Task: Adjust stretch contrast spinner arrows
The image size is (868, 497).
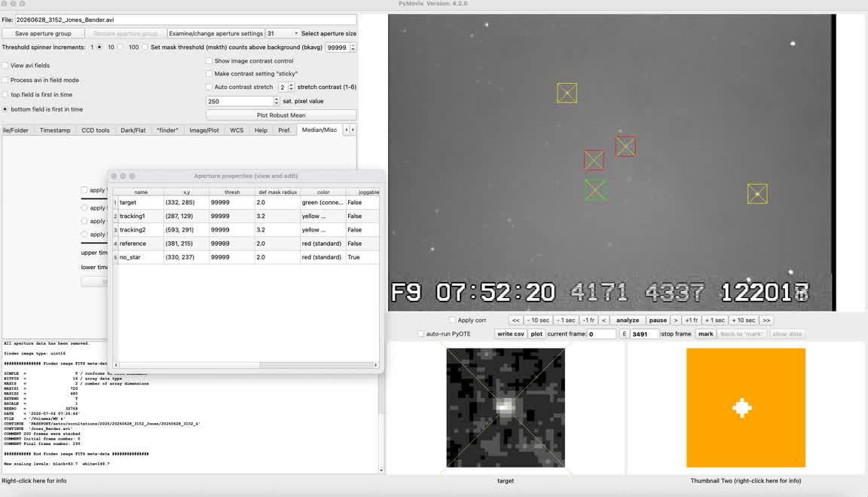Action: pyautogui.click(x=291, y=87)
